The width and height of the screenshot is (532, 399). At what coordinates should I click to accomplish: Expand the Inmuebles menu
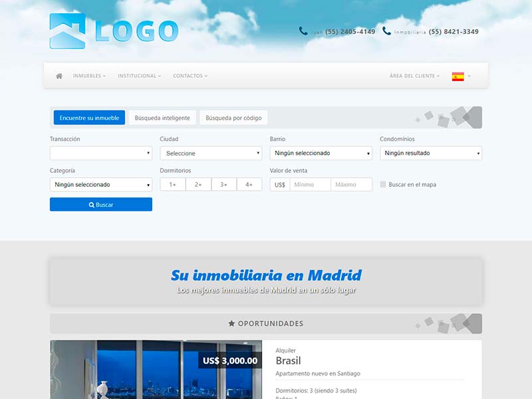click(89, 76)
